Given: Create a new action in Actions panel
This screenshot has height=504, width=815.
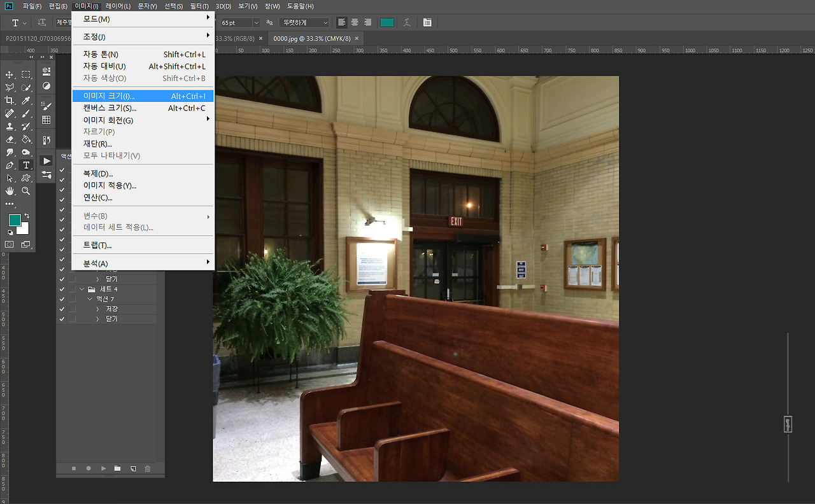Looking at the screenshot, I should point(132,468).
